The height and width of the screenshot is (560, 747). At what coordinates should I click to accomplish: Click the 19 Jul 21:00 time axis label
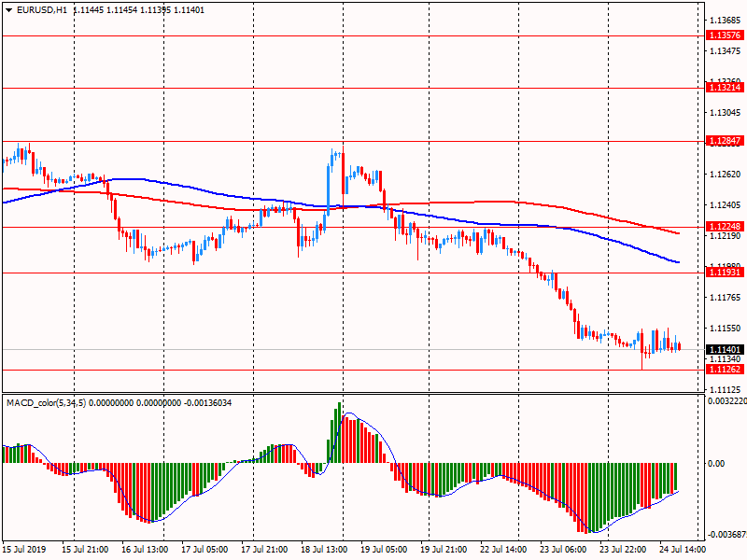(444, 549)
